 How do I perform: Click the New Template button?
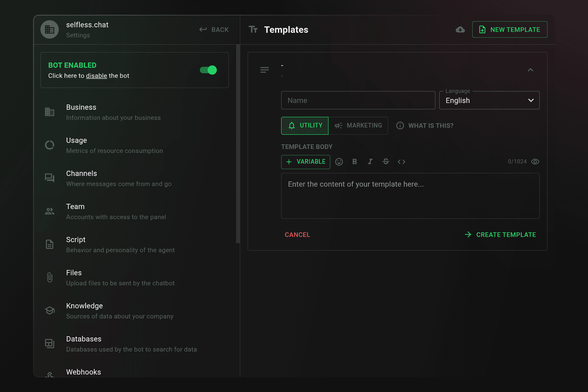(x=510, y=30)
